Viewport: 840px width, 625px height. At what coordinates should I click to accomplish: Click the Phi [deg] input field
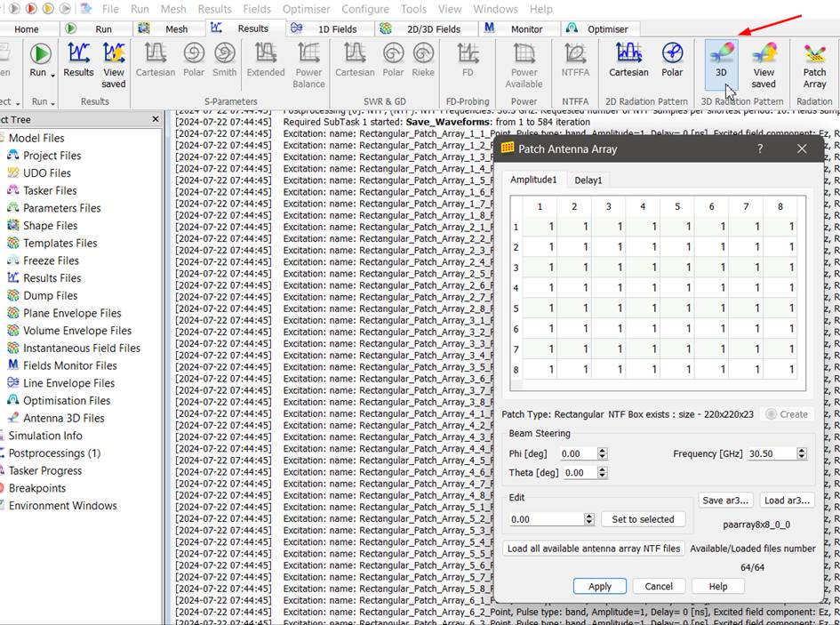pyautogui.click(x=579, y=453)
